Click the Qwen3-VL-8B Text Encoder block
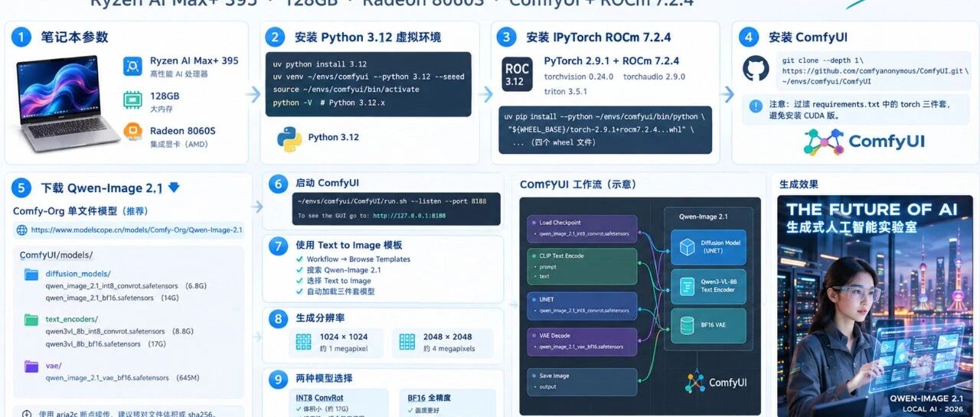The height and width of the screenshot is (417, 980). [708, 286]
